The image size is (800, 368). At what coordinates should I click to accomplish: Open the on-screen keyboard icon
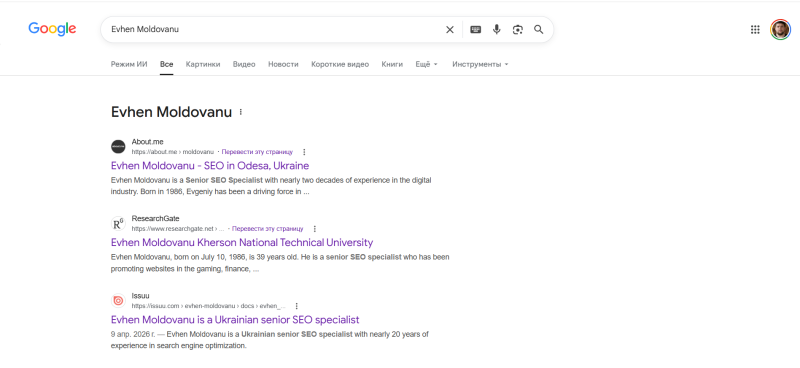(476, 30)
